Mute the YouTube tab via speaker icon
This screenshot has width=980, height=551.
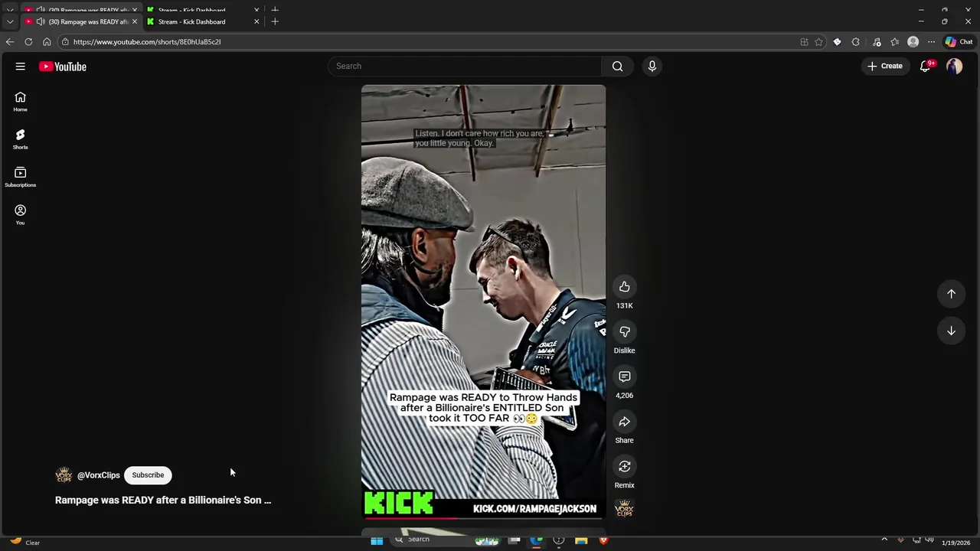tap(41, 21)
